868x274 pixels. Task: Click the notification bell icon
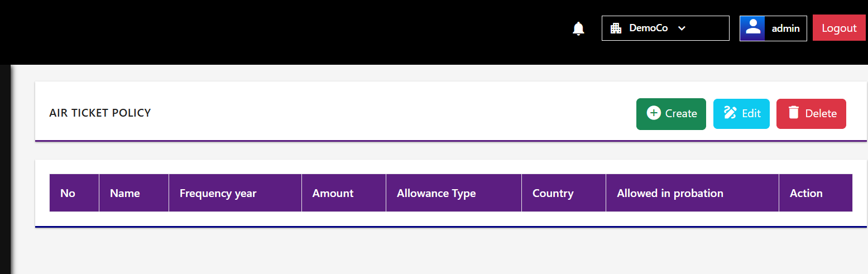579,28
